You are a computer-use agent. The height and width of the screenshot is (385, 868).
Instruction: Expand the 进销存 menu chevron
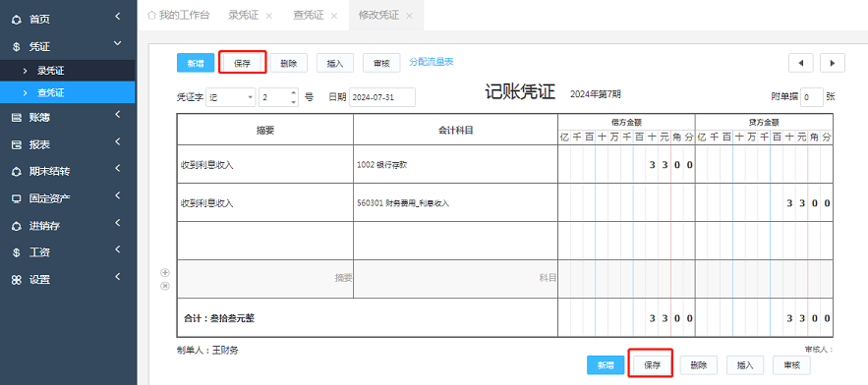(x=118, y=223)
